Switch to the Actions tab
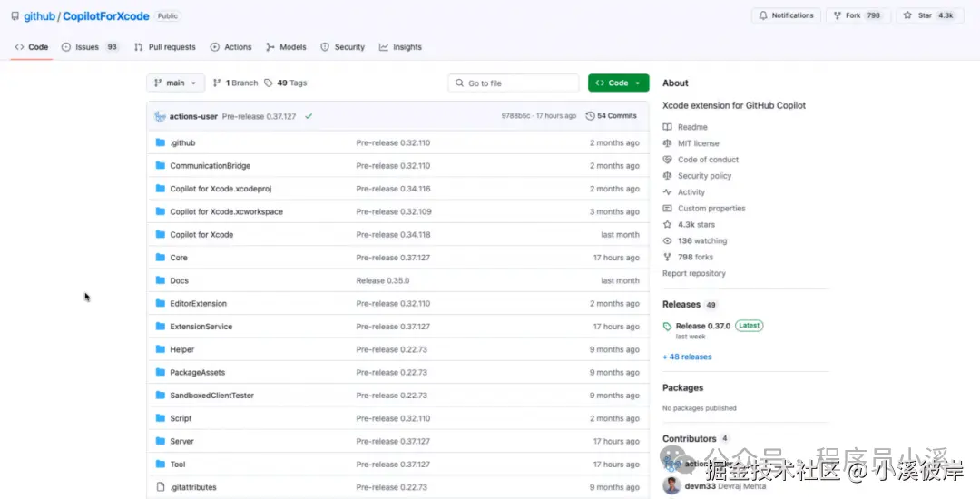This screenshot has height=499, width=980. [x=230, y=47]
